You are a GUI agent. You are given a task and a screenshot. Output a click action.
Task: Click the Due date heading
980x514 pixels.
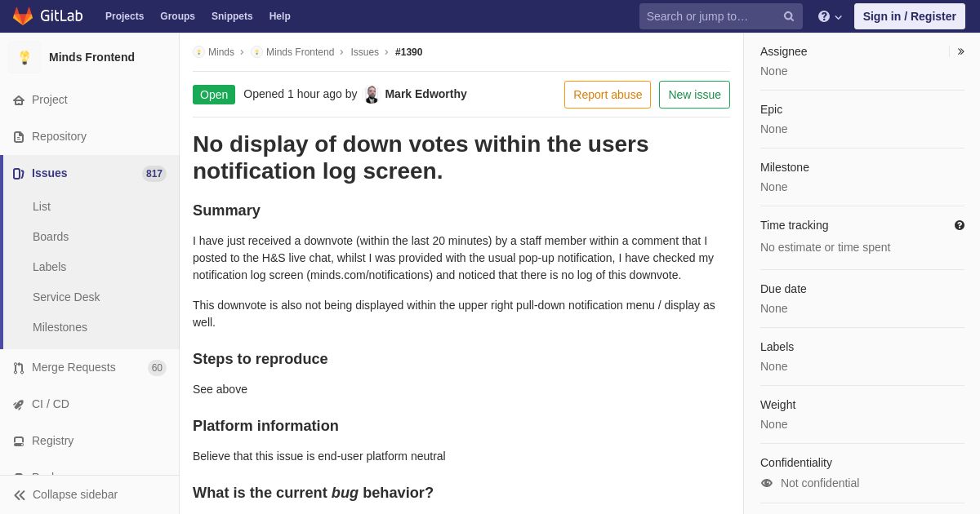tap(783, 289)
